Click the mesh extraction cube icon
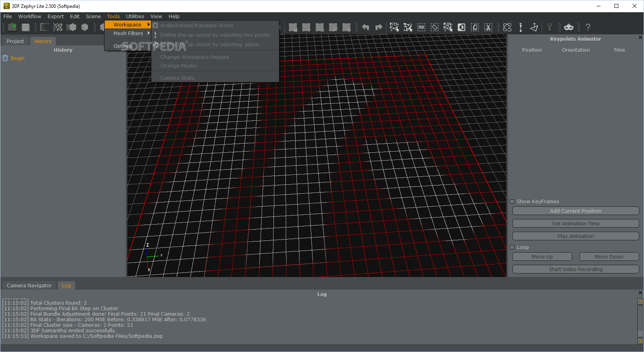Viewport: 644px width, 352px height. (x=71, y=27)
